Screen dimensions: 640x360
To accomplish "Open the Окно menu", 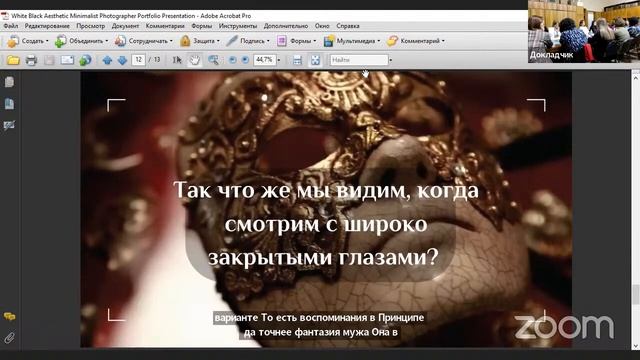I will 322,26.
